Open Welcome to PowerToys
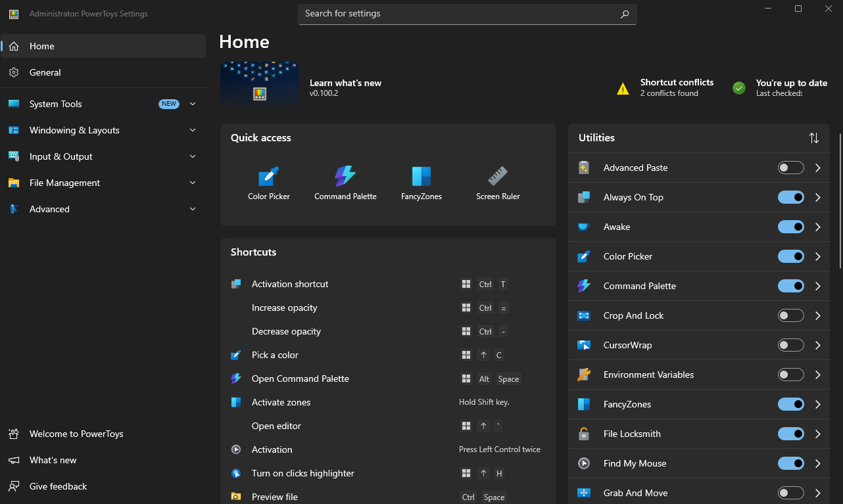The image size is (843, 504). coord(103,434)
